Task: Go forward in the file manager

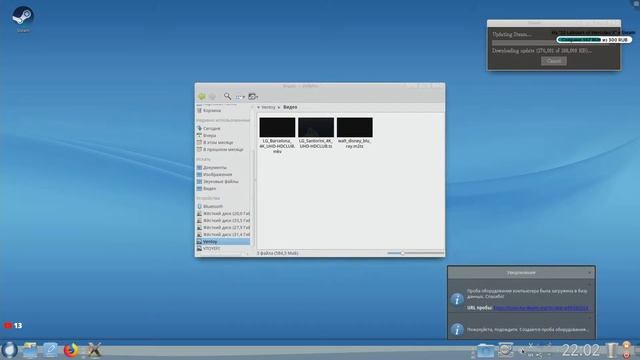Action: tap(212, 97)
